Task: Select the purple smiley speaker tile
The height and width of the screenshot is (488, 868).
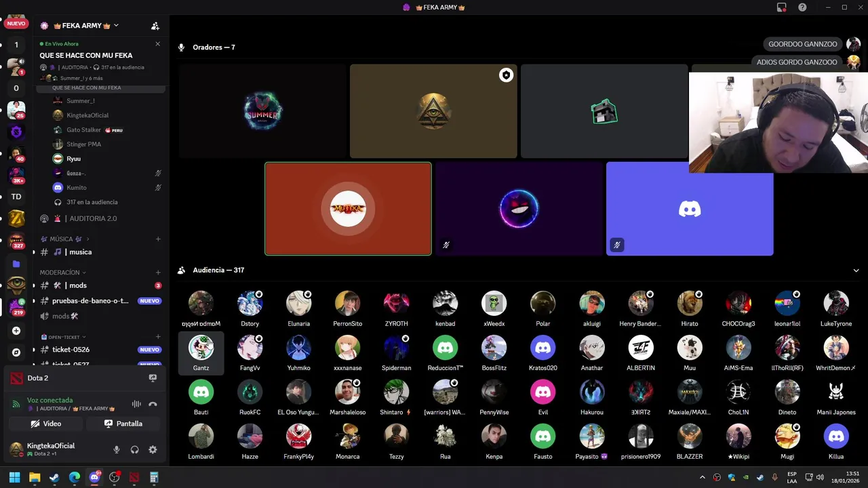Action: pos(519,209)
